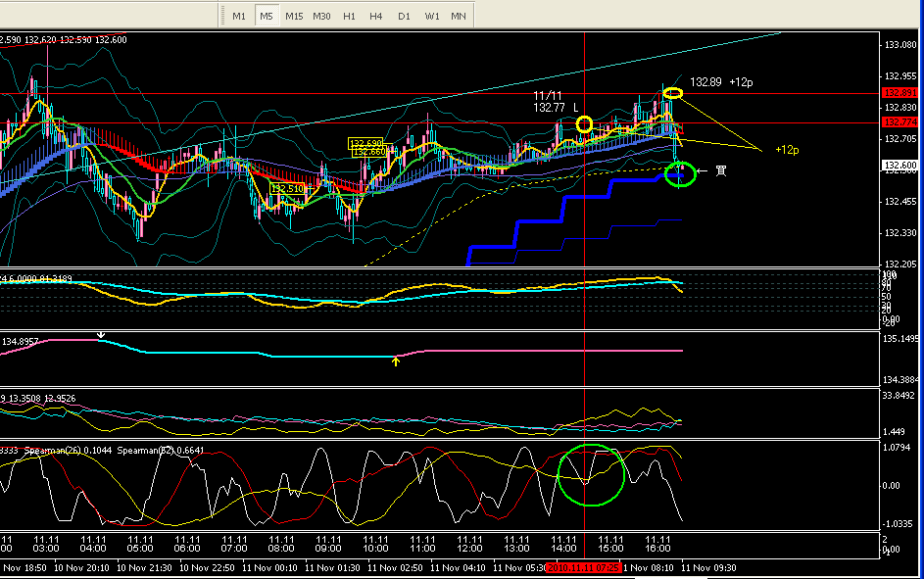Click the 135.1495 indicator scale value

900,339
